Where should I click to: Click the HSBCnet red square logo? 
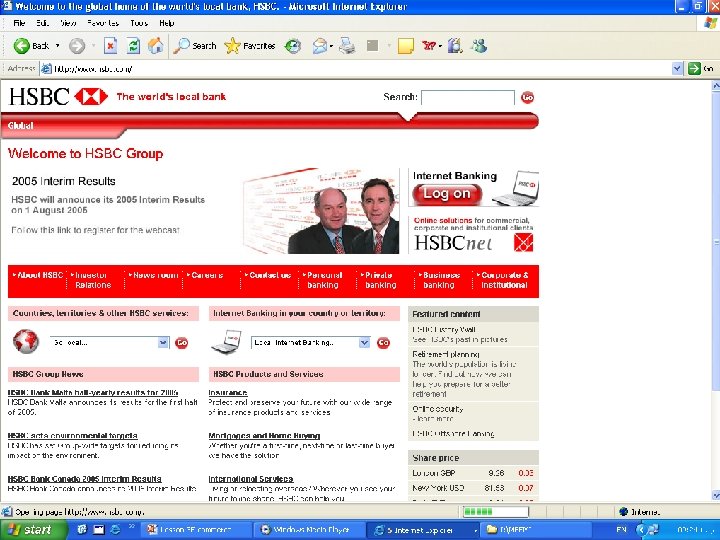(x=523, y=242)
